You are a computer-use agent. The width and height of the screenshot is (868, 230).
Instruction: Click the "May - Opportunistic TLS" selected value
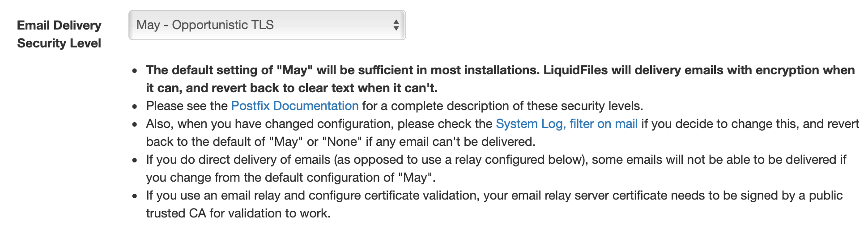point(205,25)
